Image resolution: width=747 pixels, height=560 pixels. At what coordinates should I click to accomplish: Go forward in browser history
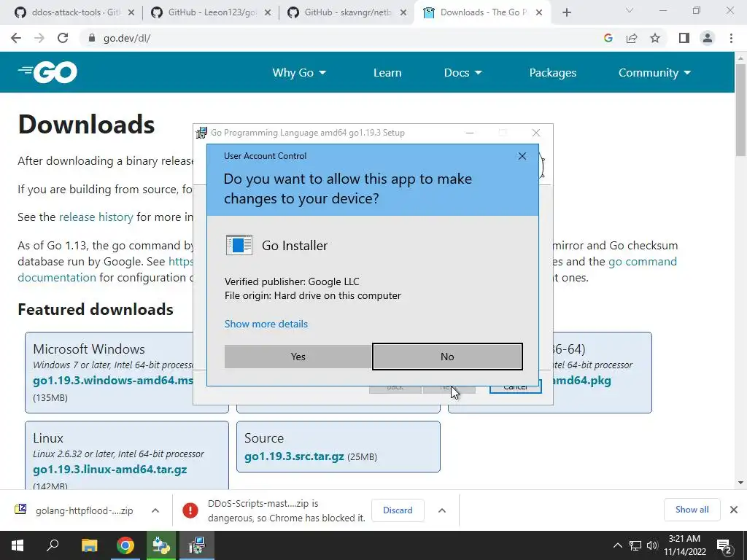[x=39, y=38]
